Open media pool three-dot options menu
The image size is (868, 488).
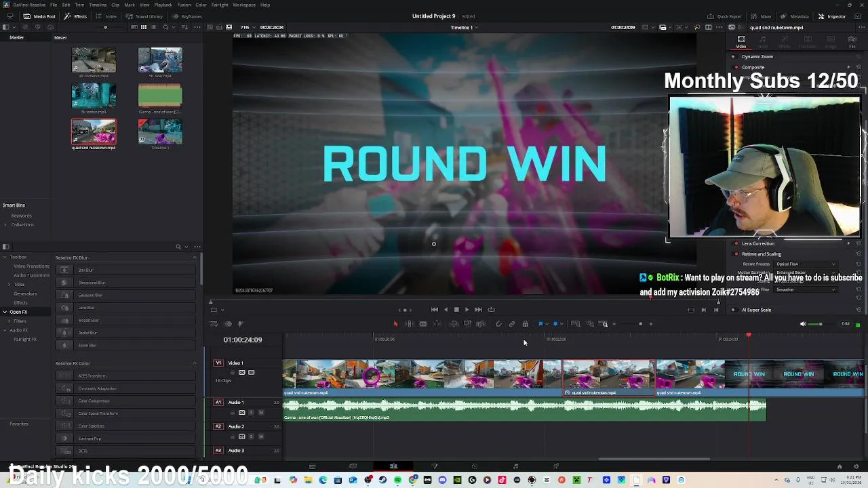(197, 27)
